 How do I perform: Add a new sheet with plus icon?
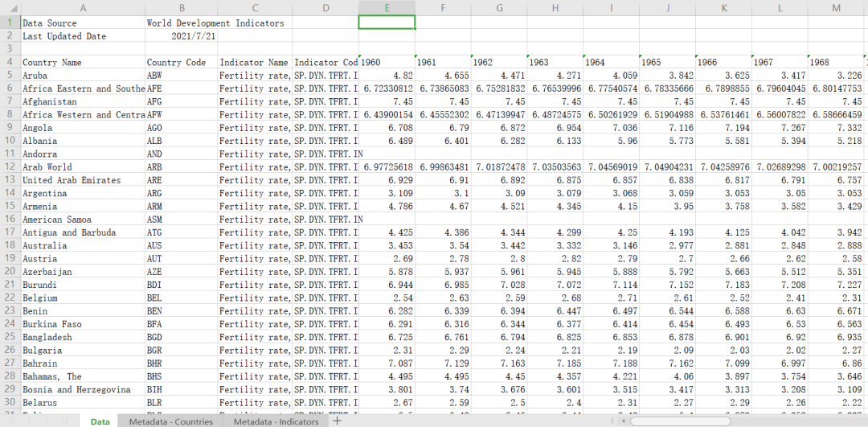pyautogui.click(x=337, y=421)
